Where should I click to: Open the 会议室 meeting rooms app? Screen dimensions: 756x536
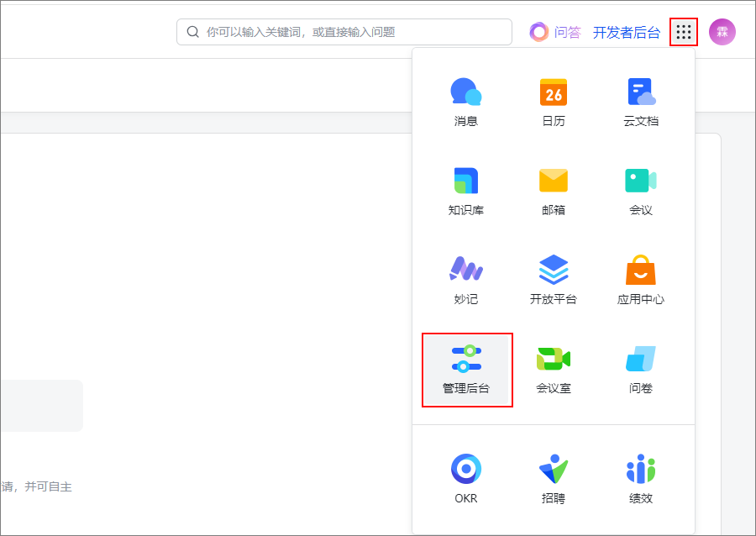[x=553, y=370]
